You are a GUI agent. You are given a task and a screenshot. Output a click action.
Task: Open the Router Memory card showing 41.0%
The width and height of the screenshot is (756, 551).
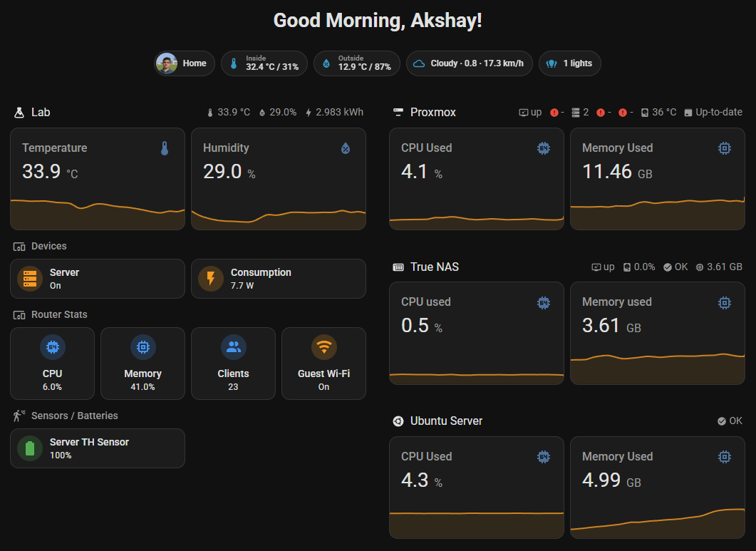pyautogui.click(x=143, y=363)
